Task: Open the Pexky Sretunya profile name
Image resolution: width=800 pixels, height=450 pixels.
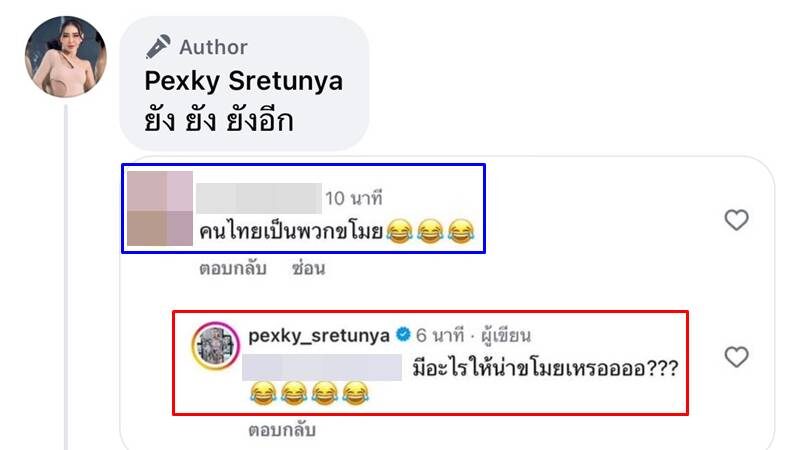Action: (244, 81)
